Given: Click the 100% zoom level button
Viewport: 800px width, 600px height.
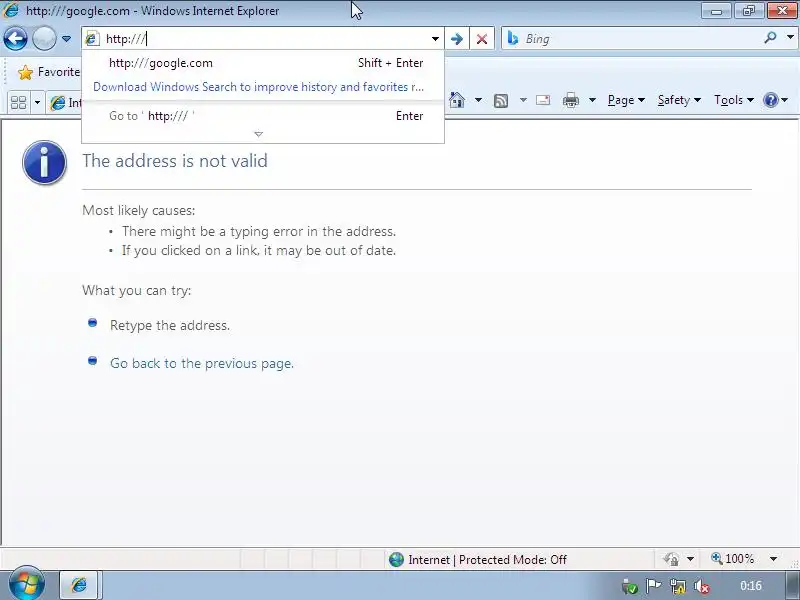Looking at the screenshot, I should coord(733,559).
